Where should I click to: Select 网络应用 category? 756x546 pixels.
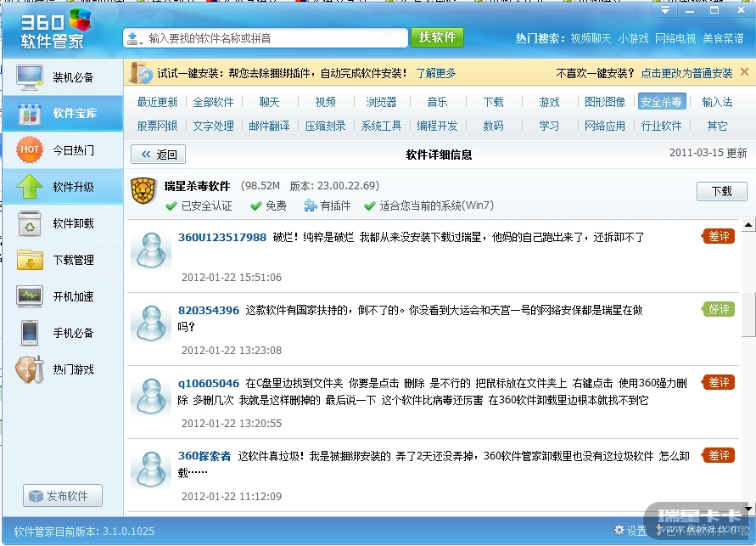coord(605,126)
